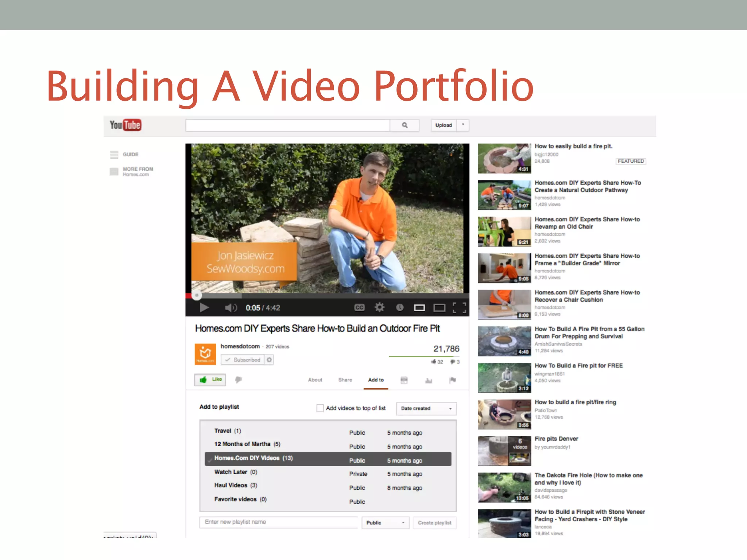This screenshot has height=560, width=747.
Task: Open How to build a fire pit/fire ring
Action: tap(575, 402)
